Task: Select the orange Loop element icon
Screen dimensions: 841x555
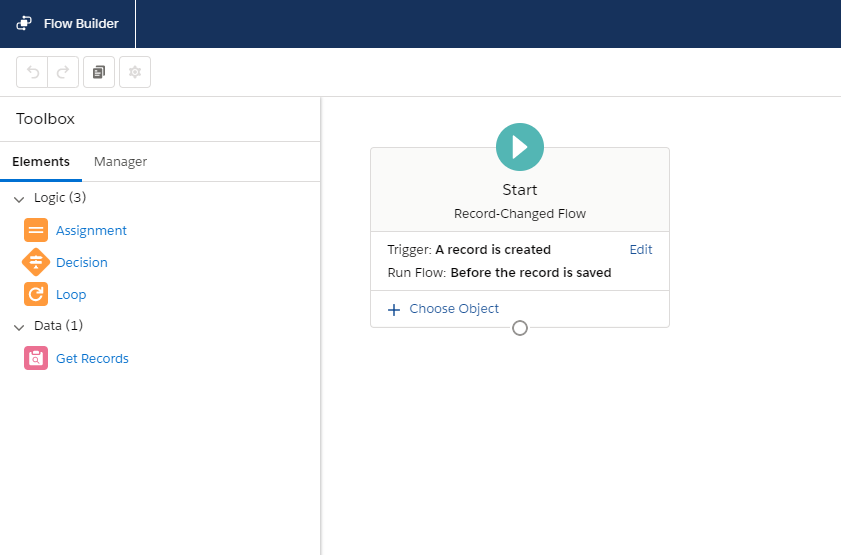Action: coord(36,294)
